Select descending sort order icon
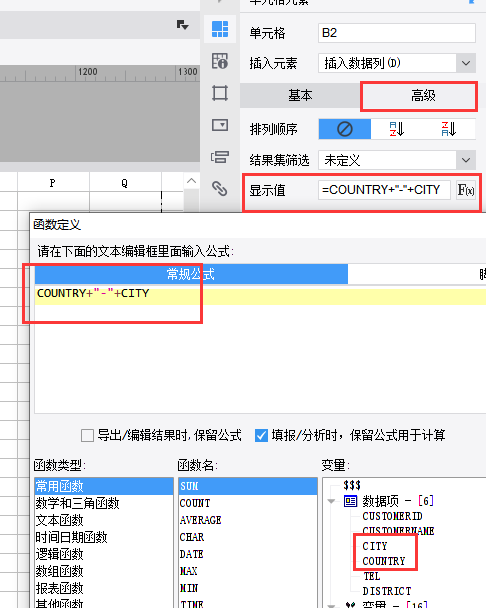The height and width of the screenshot is (608, 486). click(x=449, y=129)
